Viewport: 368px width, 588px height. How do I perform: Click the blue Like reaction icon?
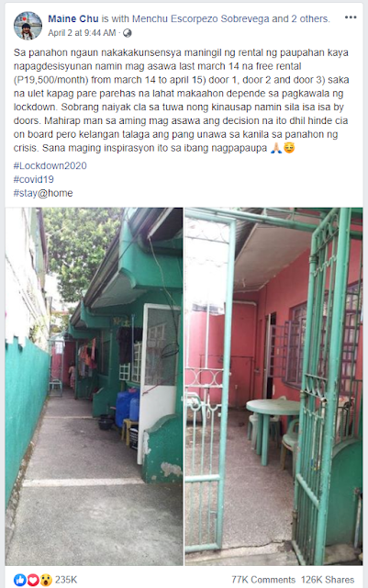[x=20, y=580]
